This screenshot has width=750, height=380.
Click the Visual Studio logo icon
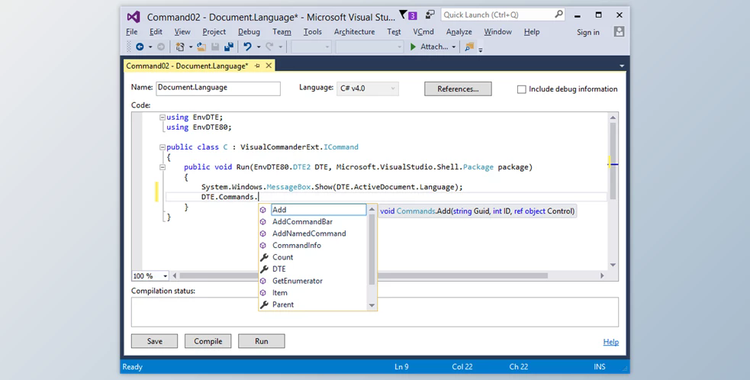[133, 17]
